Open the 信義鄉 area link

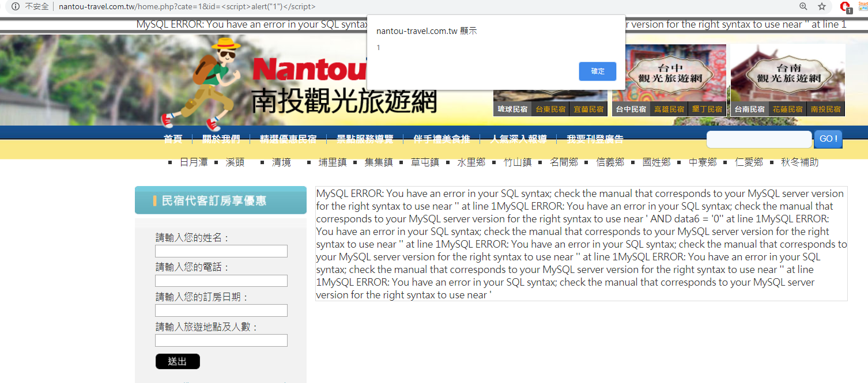[610, 162]
